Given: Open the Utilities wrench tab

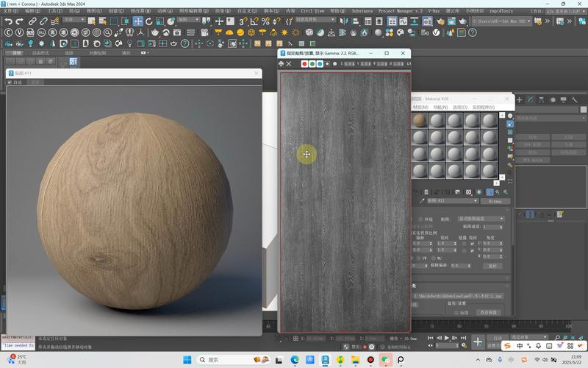Looking at the screenshot, I should (x=574, y=99).
